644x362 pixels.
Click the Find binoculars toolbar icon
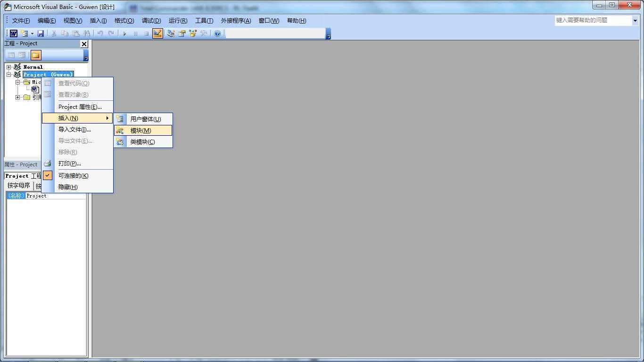(x=86, y=33)
